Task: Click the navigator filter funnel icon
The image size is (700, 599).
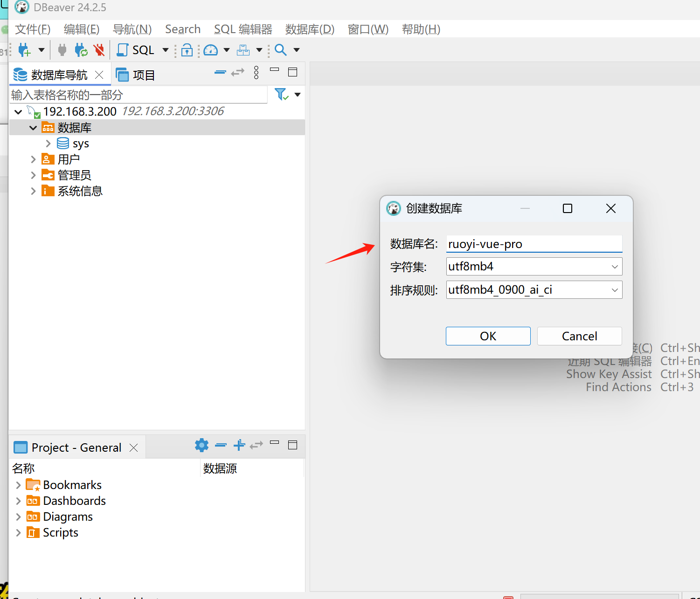Action: click(281, 95)
